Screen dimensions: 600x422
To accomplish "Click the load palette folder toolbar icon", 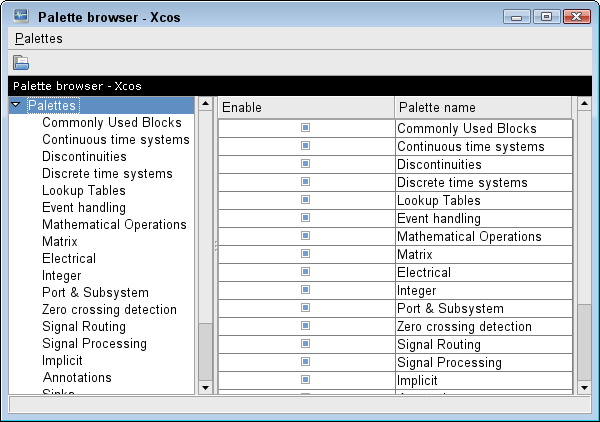I will [21, 63].
